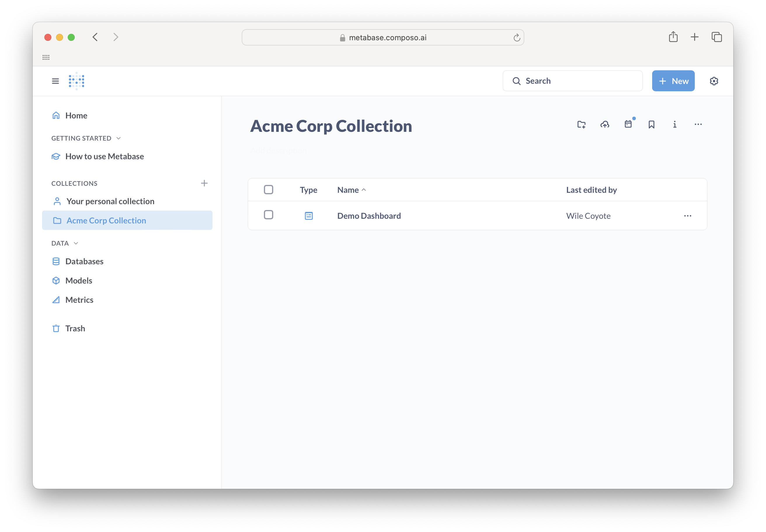Open Your personal collection
The width and height of the screenshot is (766, 532).
pos(110,201)
